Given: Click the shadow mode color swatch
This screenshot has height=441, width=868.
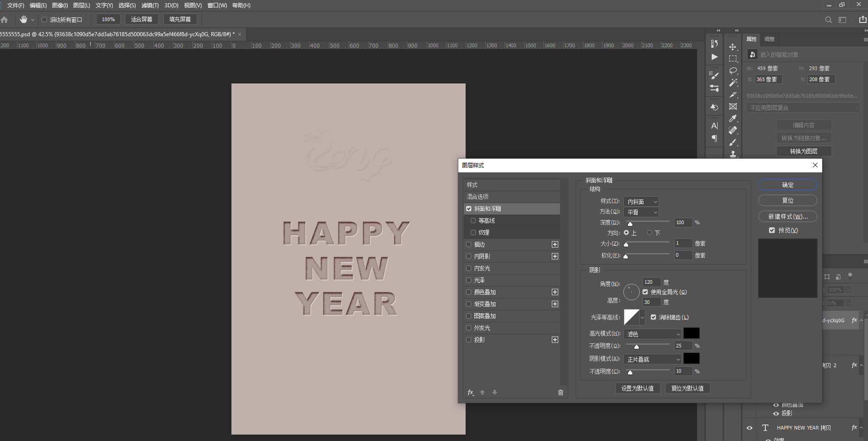Looking at the screenshot, I should (691, 358).
